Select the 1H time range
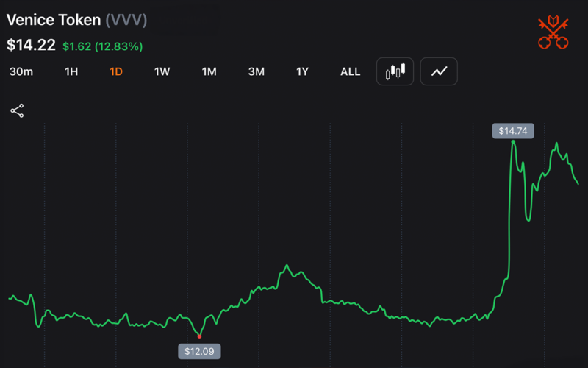Image resolution: width=588 pixels, height=368 pixels. click(71, 71)
